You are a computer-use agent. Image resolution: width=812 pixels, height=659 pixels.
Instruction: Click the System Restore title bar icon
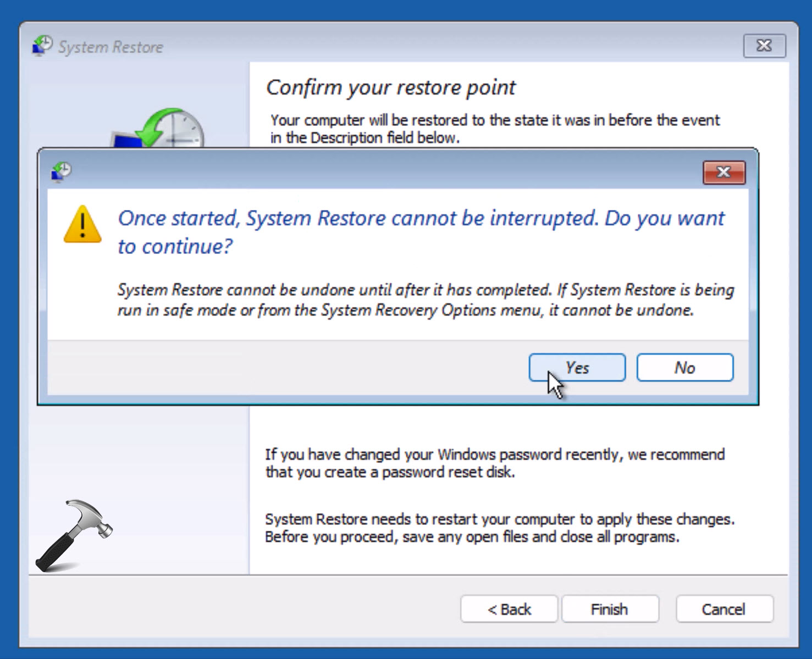(x=42, y=46)
